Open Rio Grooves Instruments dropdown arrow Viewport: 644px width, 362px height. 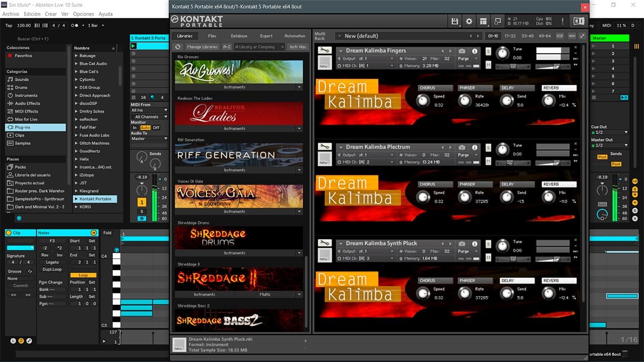coord(299,87)
